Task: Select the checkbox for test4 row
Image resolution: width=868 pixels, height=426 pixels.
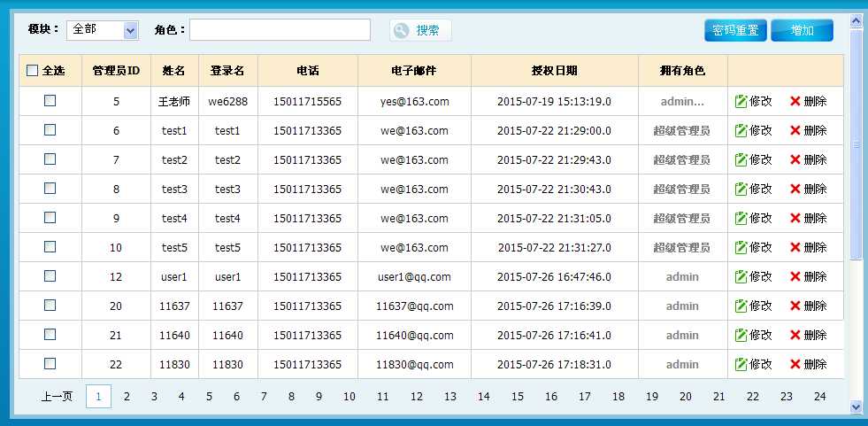Action: point(50,217)
